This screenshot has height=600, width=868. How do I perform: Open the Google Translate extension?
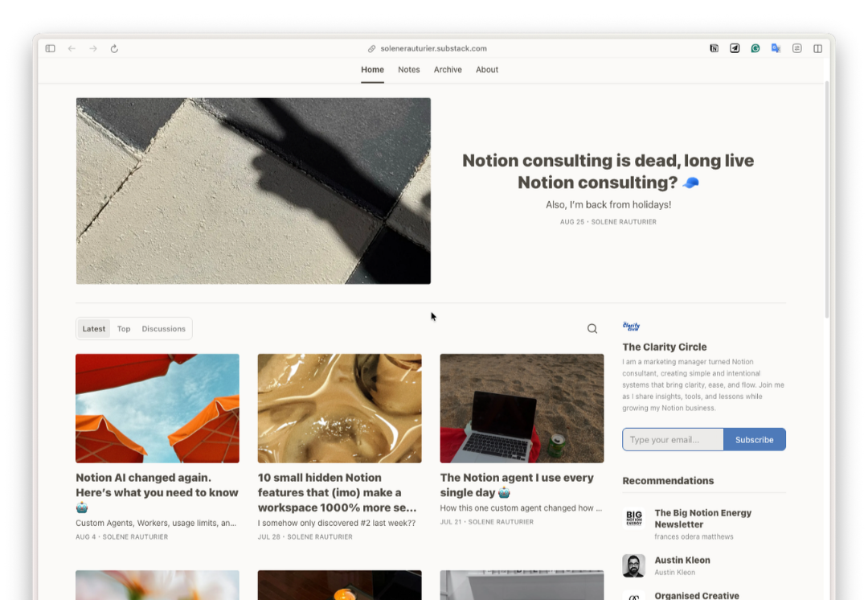coord(776,49)
